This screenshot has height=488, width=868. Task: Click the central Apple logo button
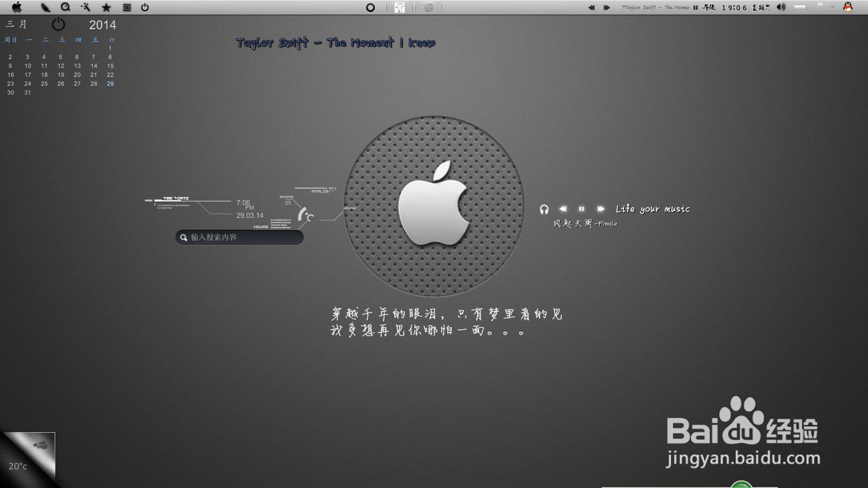434,203
